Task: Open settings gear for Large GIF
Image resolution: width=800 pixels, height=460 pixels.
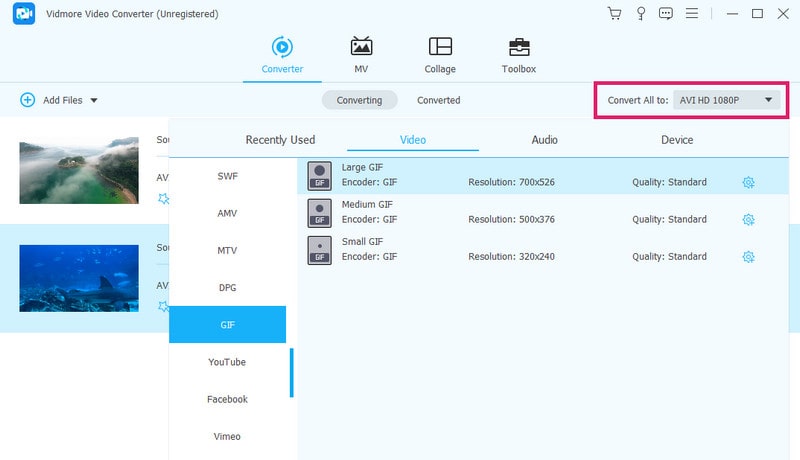Action: pyautogui.click(x=748, y=182)
